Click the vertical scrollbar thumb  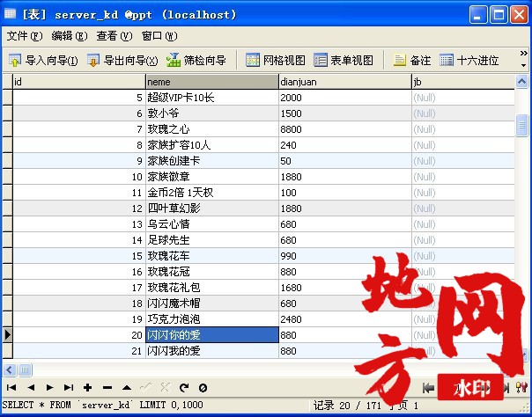pyautogui.click(x=521, y=125)
